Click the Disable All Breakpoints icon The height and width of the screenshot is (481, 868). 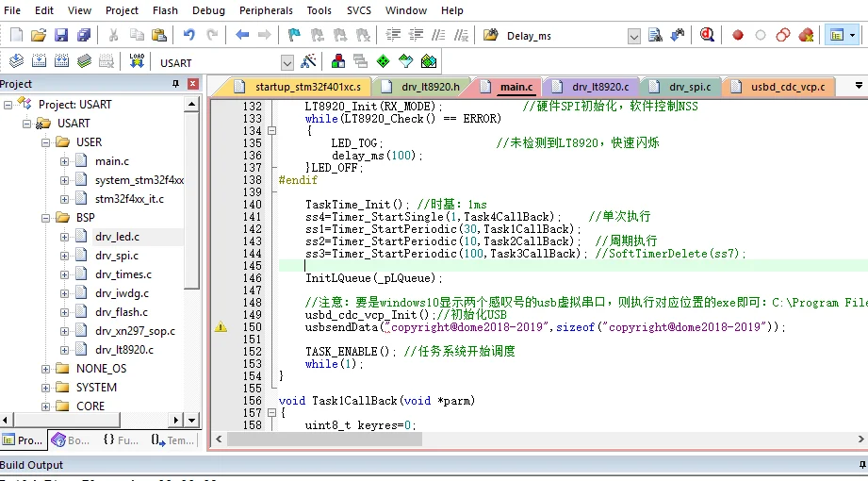[x=783, y=36]
